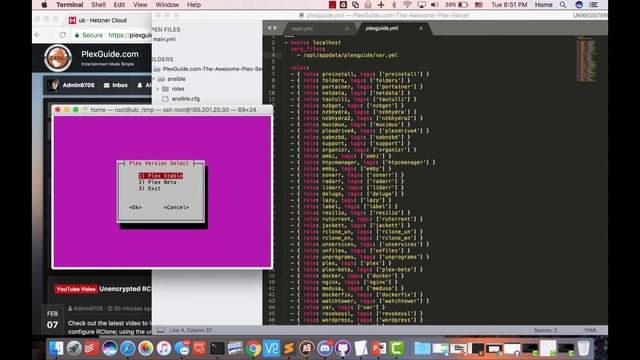Image resolution: width=640 pixels, height=360 pixels.
Task: Select PlexGuide.com-The-Awesome-Plex-Server folder in sidebar
Action: 208,69
